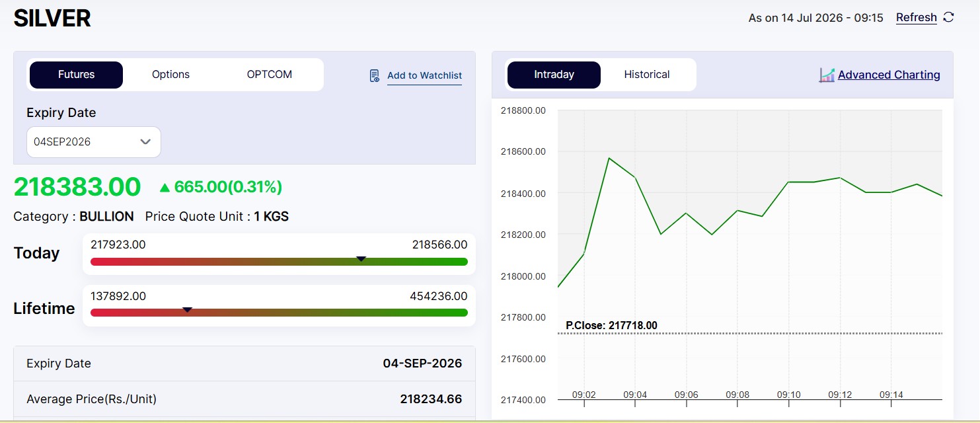Switch chart to Historical view
The image size is (980, 423).
647,75
